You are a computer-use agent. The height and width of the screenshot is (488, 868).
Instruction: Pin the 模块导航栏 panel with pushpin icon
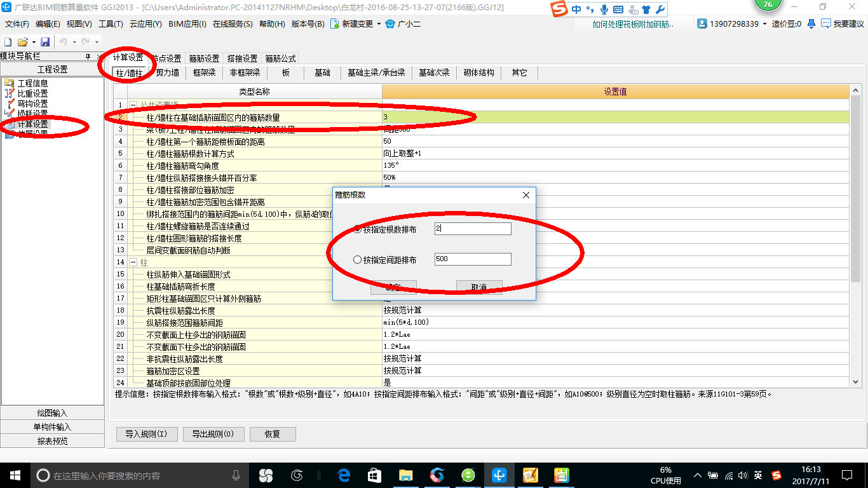[88, 57]
